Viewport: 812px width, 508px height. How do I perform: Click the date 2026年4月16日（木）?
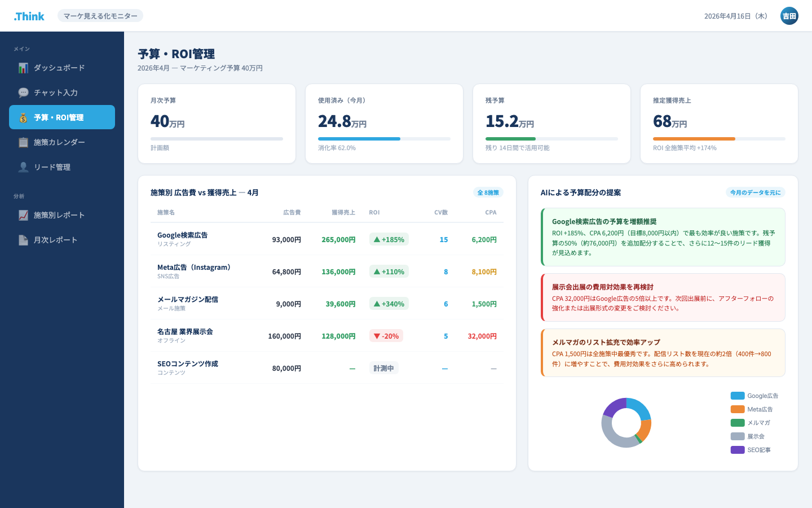[x=738, y=16]
